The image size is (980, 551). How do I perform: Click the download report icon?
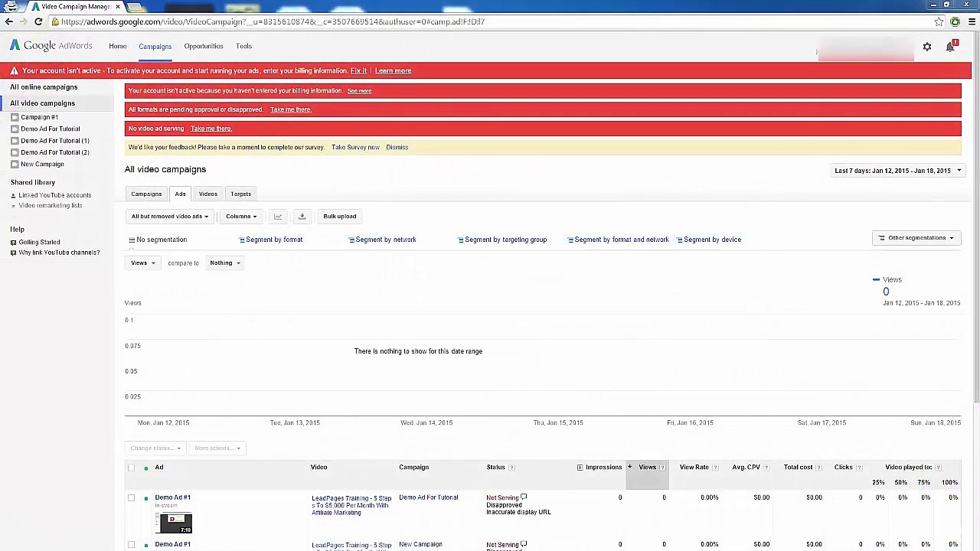[x=302, y=217]
